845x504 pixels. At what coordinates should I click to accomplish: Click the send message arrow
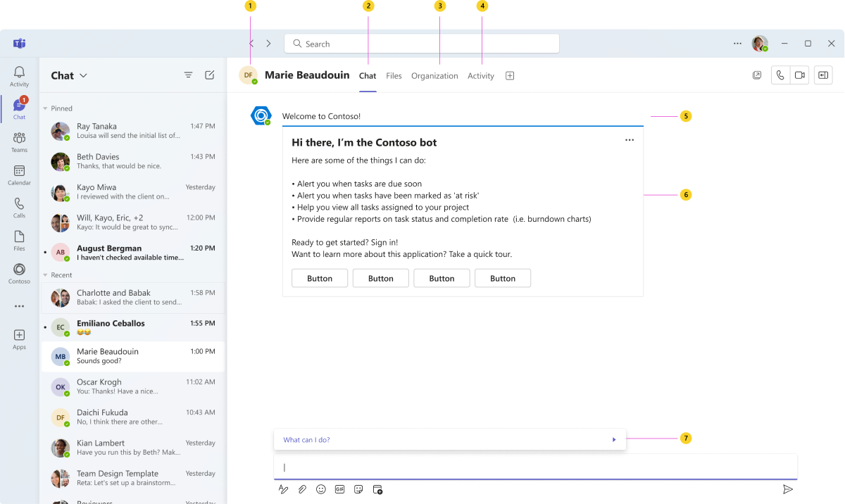[x=788, y=489]
